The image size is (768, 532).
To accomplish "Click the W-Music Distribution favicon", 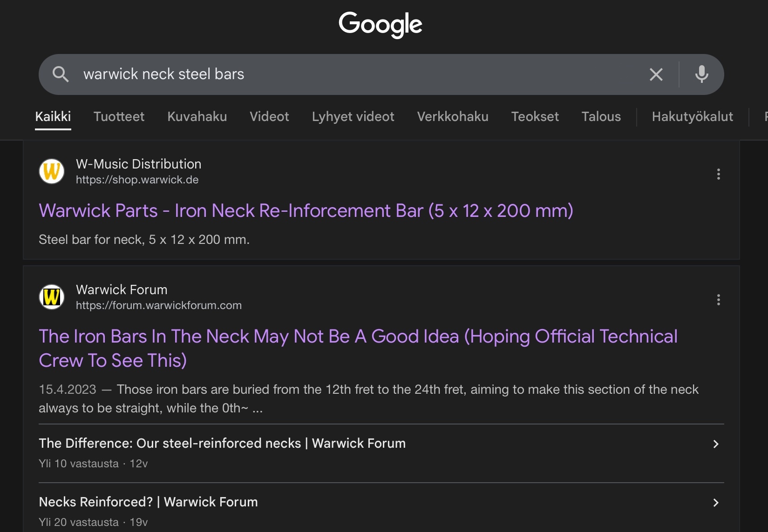I will pos(52,171).
